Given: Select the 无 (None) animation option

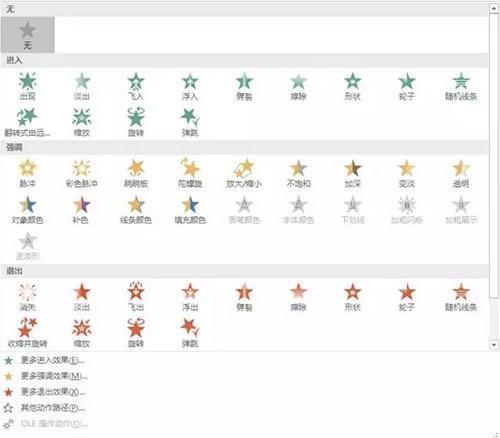Looking at the screenshot, I should [27, 35].
